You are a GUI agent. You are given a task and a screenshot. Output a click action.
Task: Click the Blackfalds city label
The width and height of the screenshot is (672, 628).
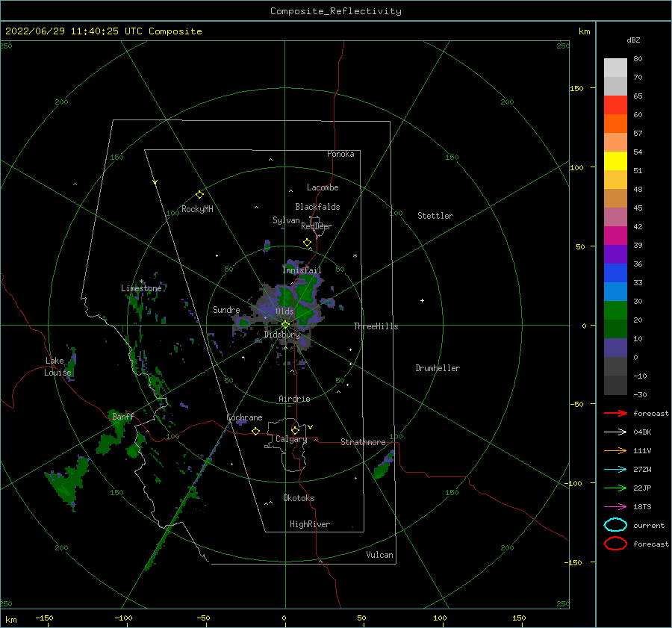(317, 207)
